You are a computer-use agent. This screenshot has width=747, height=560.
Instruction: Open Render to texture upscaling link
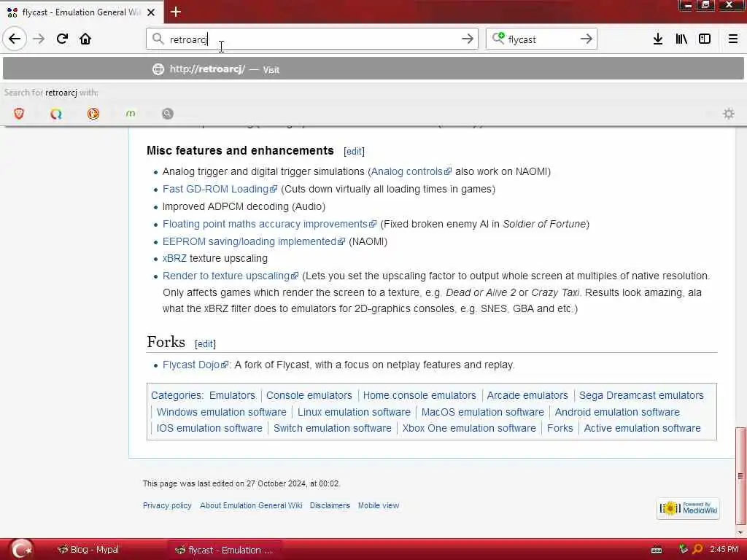point(230,276)
